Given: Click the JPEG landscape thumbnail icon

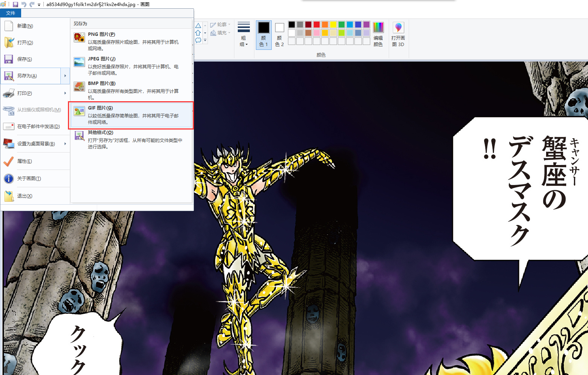Looking at the screenshot, I should 79,62.
